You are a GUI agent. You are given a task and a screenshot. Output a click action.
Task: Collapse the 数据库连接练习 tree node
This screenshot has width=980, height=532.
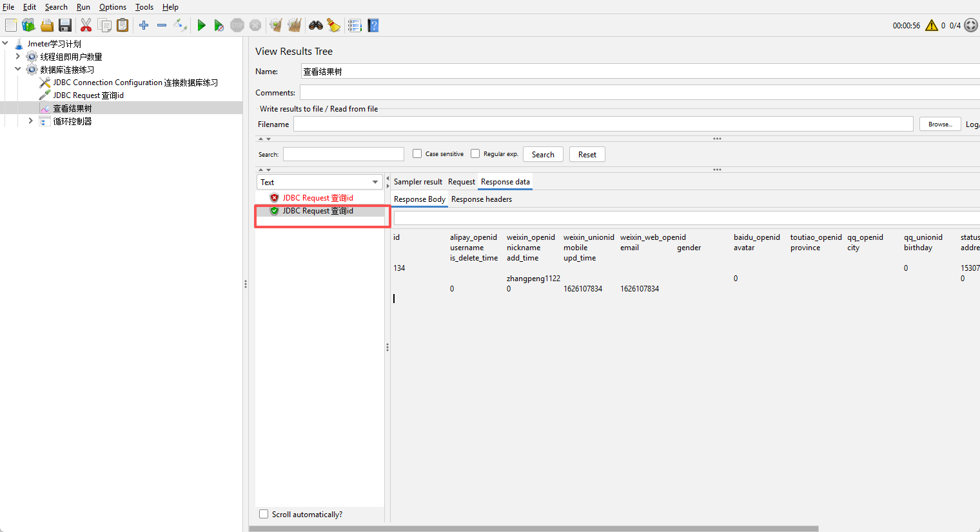[x=17, y=69]
